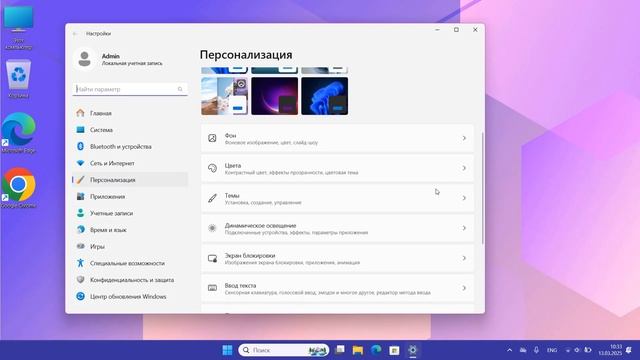Open Динамическое освещение settings
This screenshot has height=360, width=640.
338,228
